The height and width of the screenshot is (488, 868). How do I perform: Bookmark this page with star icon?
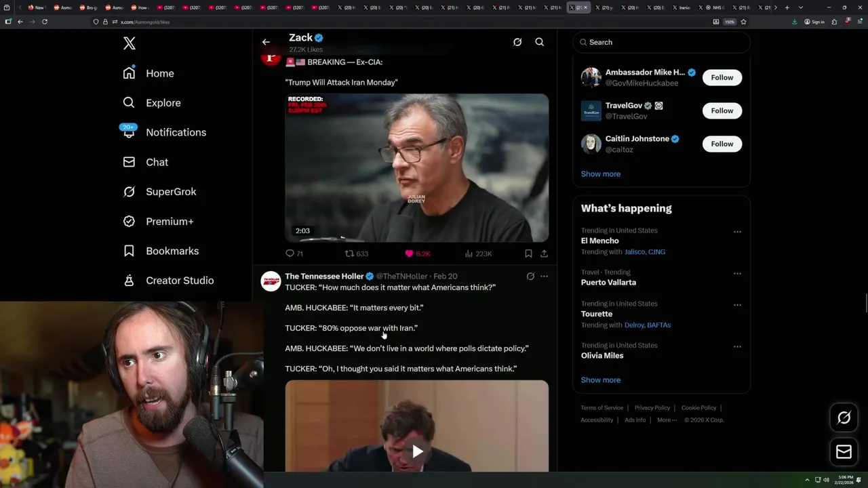click(x=743, y=22)
